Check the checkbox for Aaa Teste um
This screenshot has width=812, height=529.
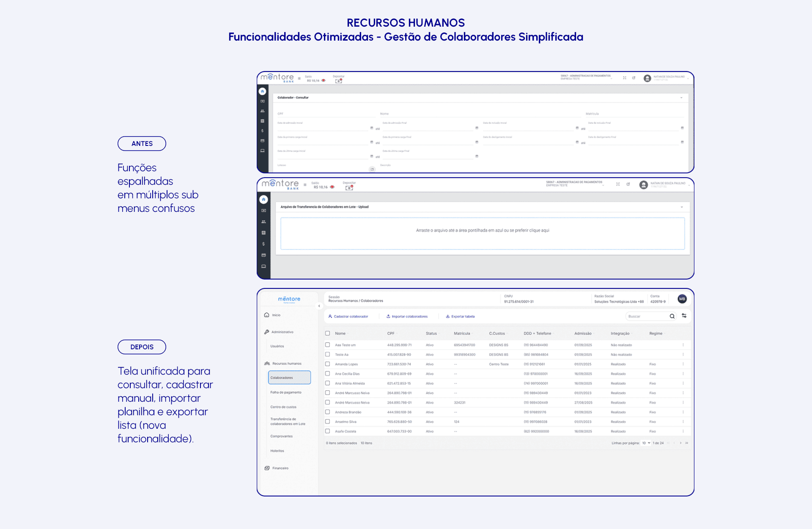click(x=327, y=345)
